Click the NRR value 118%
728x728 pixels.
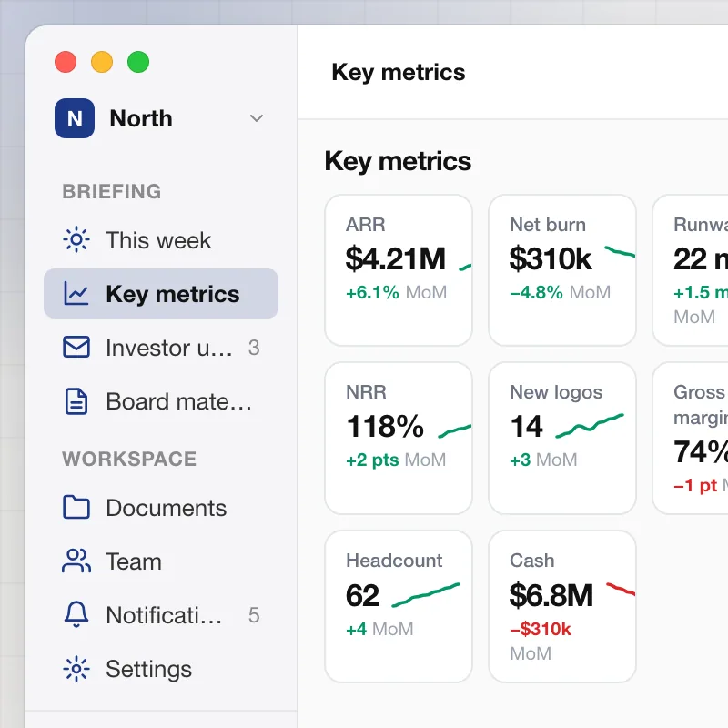tap(385, 426)
